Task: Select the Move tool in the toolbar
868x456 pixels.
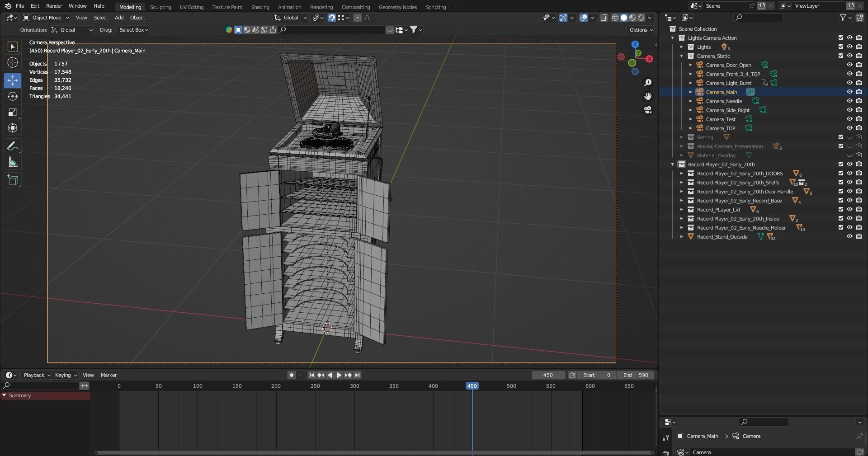Action: tap(13, 80)
